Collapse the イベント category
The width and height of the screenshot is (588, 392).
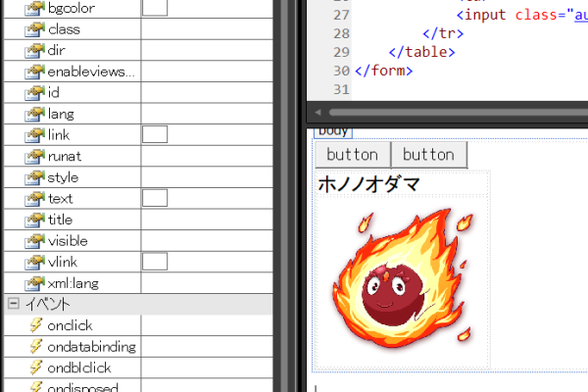[14, 304]
